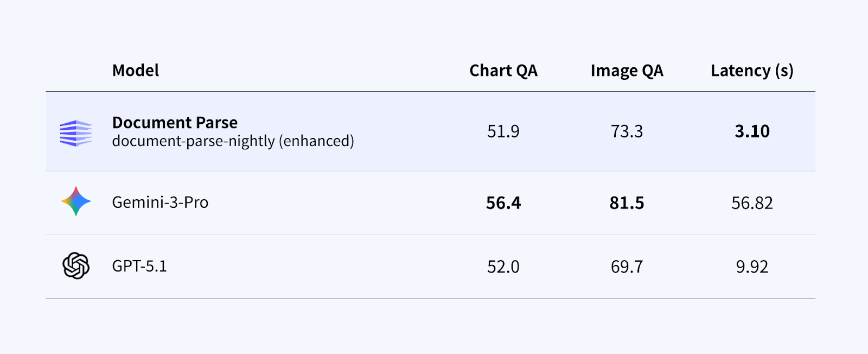Click the Gemini-3-Pro model name
Image resolution: width=868 pixels, height=354 pixels.
pyautogui.click(x=160, y=203)
